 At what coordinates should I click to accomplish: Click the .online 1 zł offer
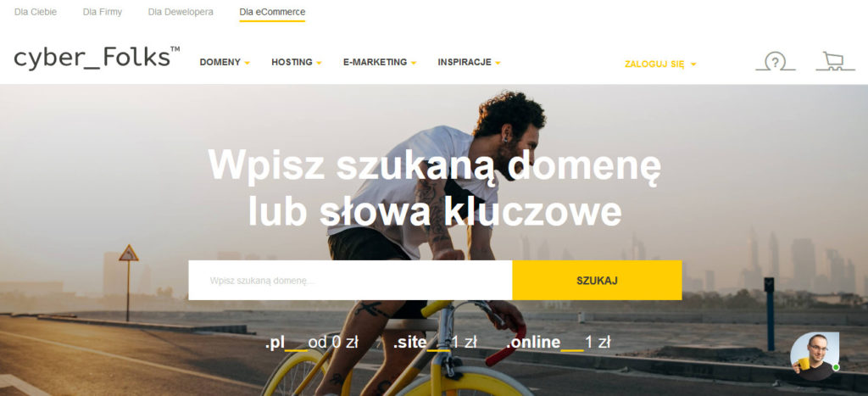[558, 343]
